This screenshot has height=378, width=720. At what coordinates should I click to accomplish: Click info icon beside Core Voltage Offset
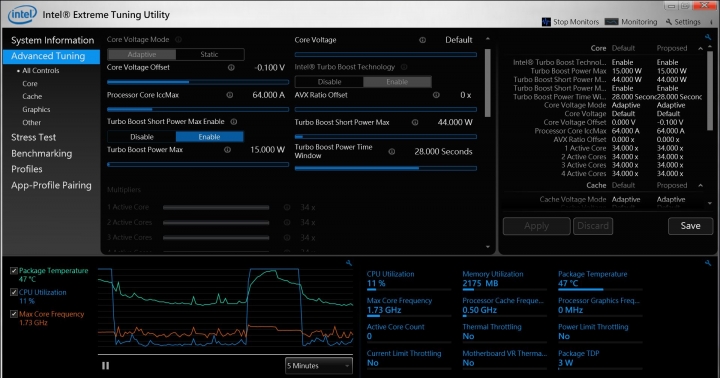coord(231,68)
